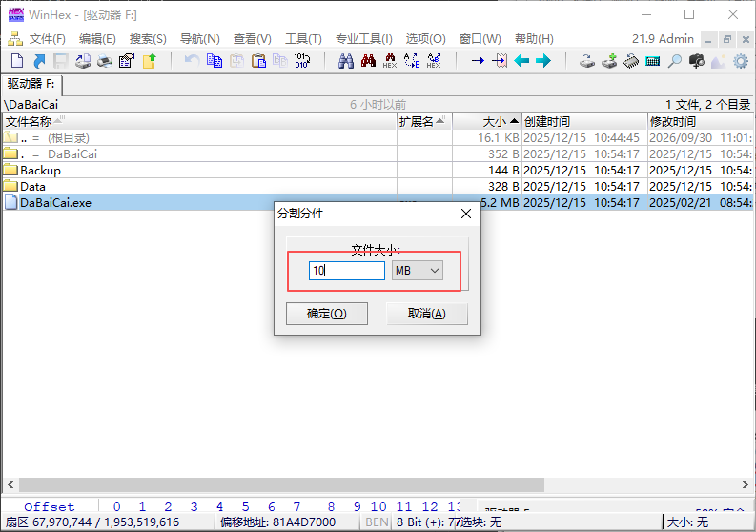Click the Open disk drive icon
756x532 pixels.
(586, 61)
